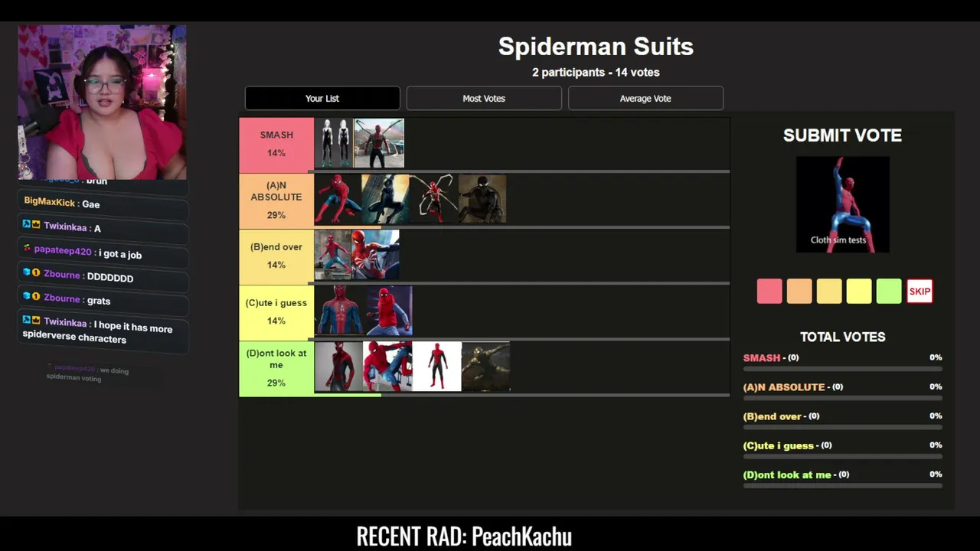Click the crouching classic red-blue Spider-Man thumbnail
This screenshot has width=980, height=551.
338,199
